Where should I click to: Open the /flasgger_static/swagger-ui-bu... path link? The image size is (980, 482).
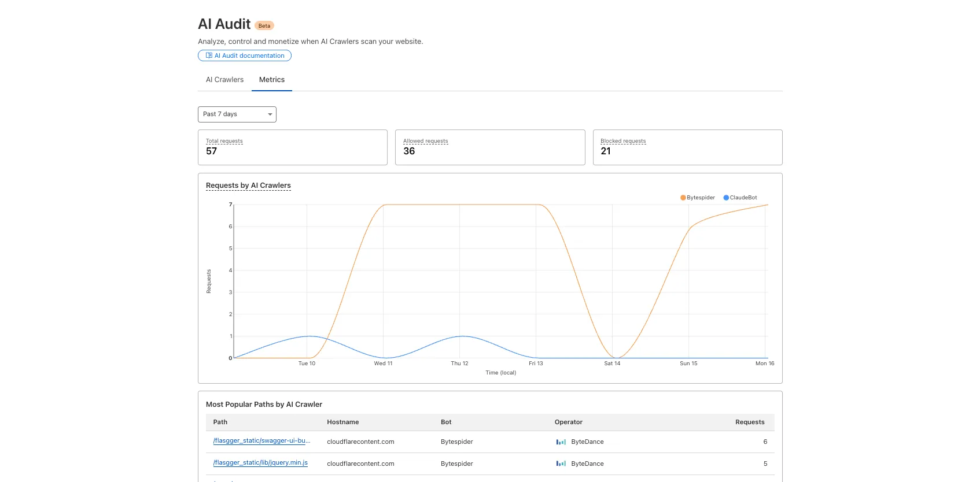[261, 441]
